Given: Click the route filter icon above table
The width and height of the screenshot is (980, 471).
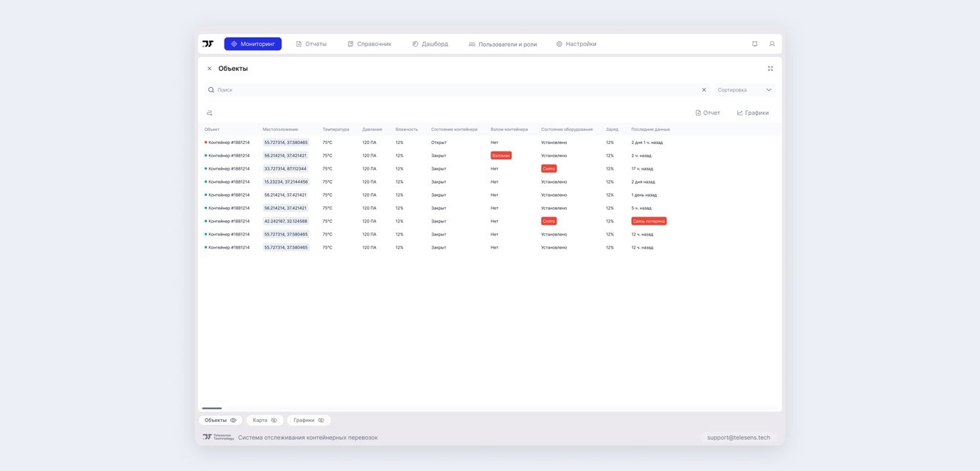Looking at the screenshot, I should [209, 113].
